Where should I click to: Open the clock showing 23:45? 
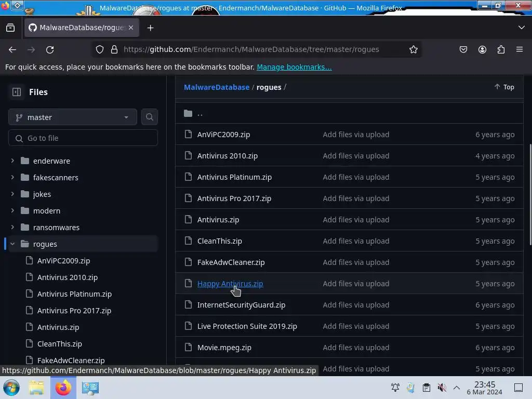485,388
